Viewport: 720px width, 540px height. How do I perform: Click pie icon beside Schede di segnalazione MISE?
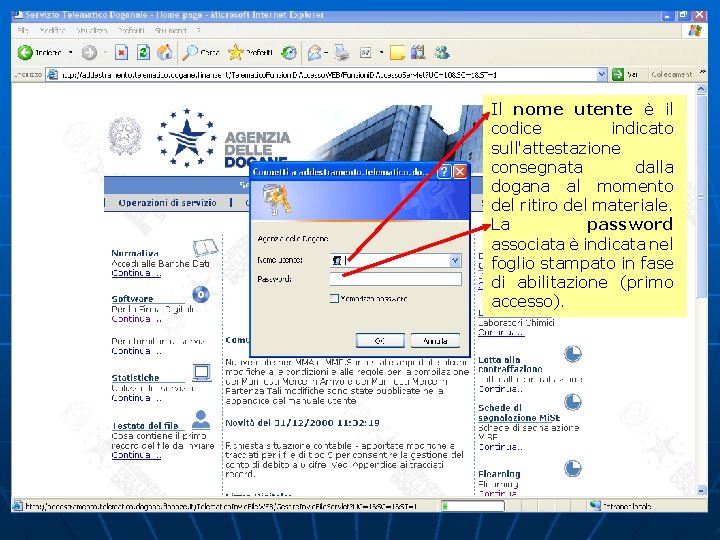pyautogui.click(x=573, y=402)
